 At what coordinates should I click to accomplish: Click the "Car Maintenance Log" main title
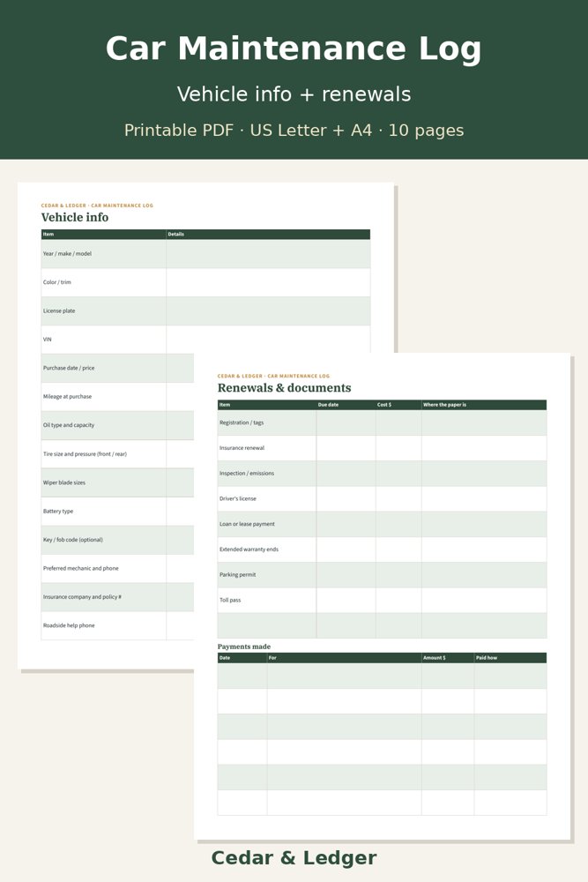tap(294, 49)
